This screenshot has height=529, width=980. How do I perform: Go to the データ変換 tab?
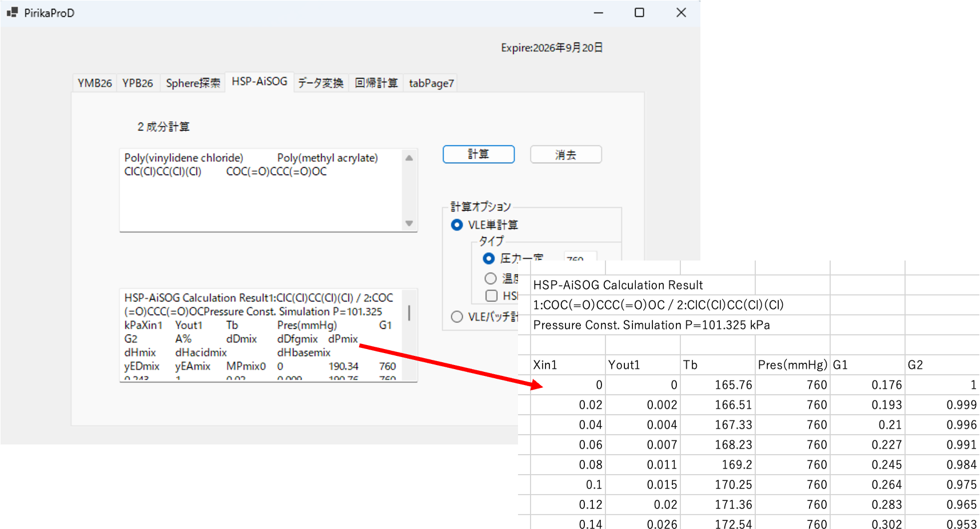320,83
